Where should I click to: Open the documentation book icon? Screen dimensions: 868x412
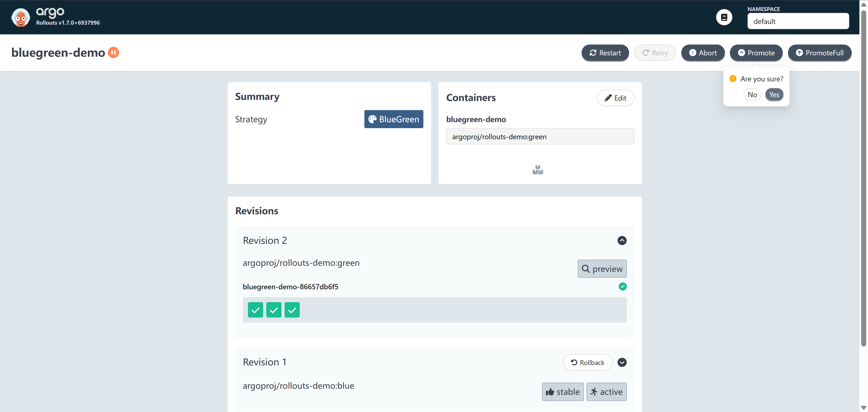tap(724, 17)
